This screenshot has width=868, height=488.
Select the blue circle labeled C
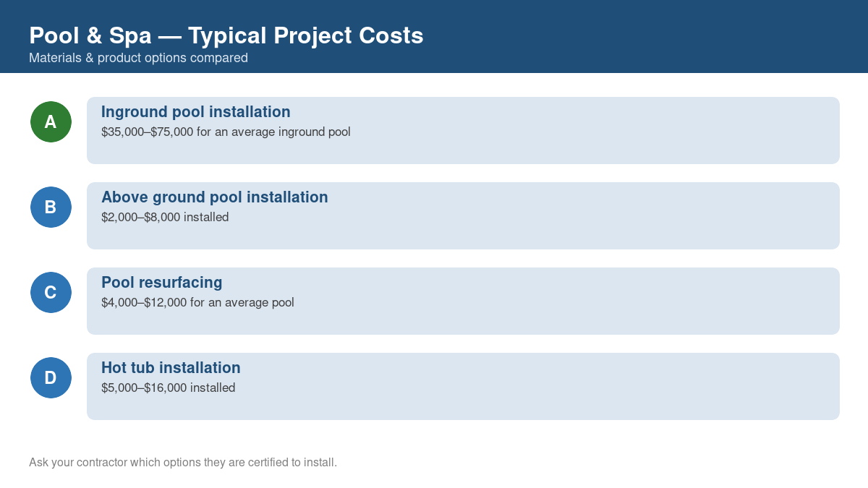pos(51,292)
